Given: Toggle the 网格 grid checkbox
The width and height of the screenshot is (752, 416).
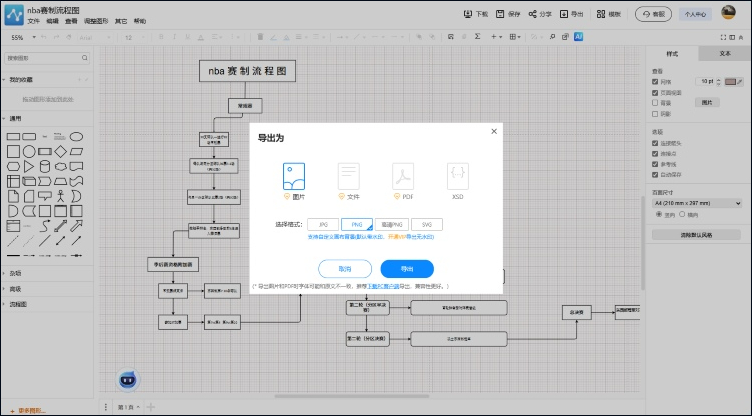Looking at the screenshot, I should point(656,81).
